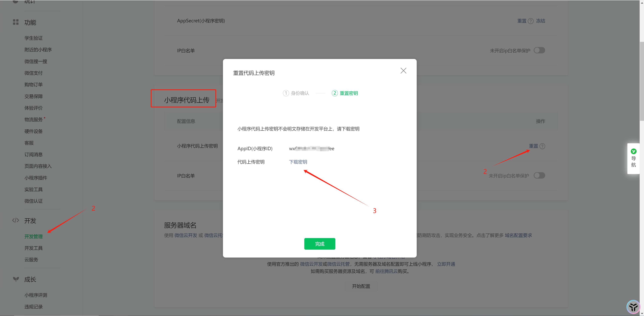Click 立即开通 link
Screen dimensions: 644x316
446,264
